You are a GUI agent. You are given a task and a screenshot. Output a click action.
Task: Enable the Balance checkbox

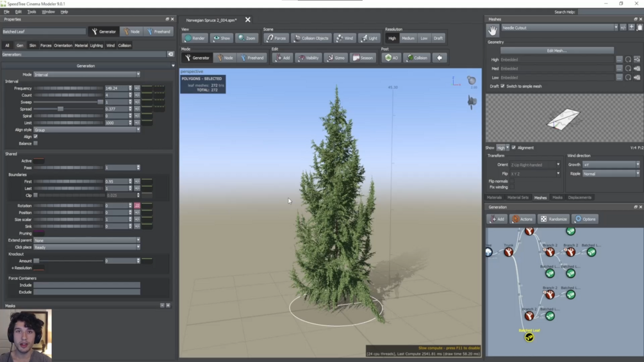(36, 144)
